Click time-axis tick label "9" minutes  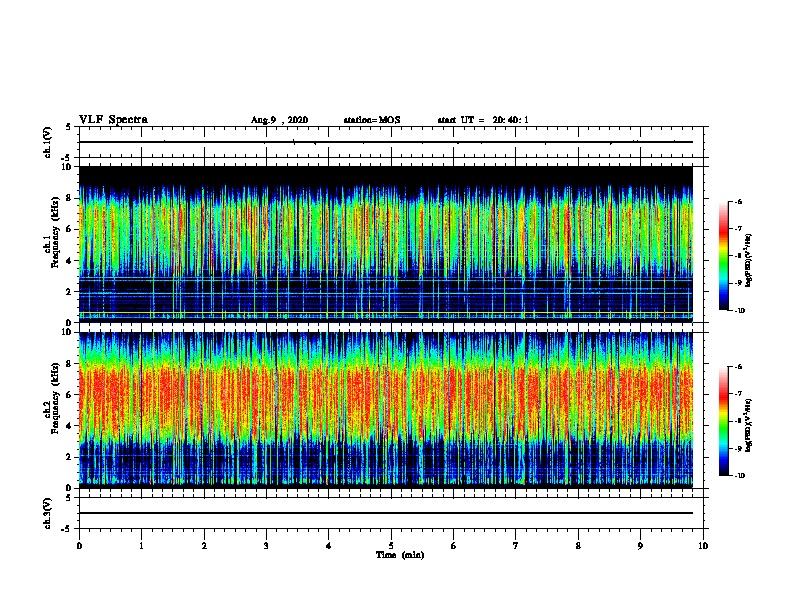[640, 546]
